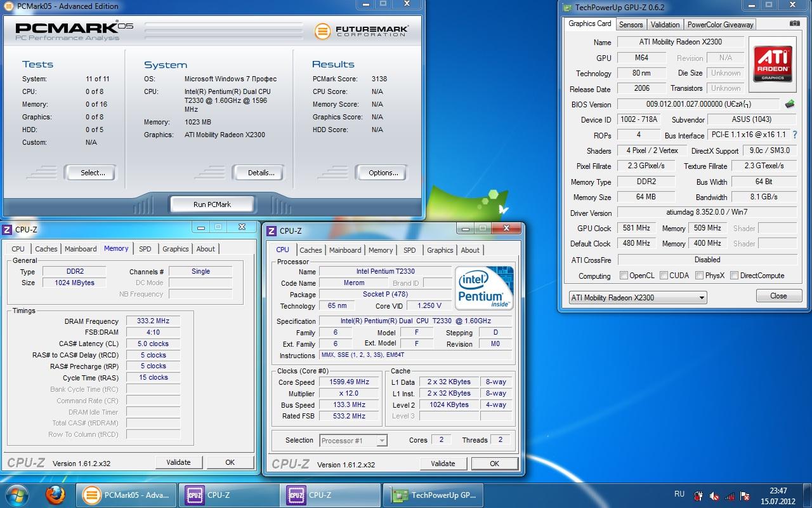
Task: Click the GPU-Z Name field value
Action: click(x=679, y=42)
